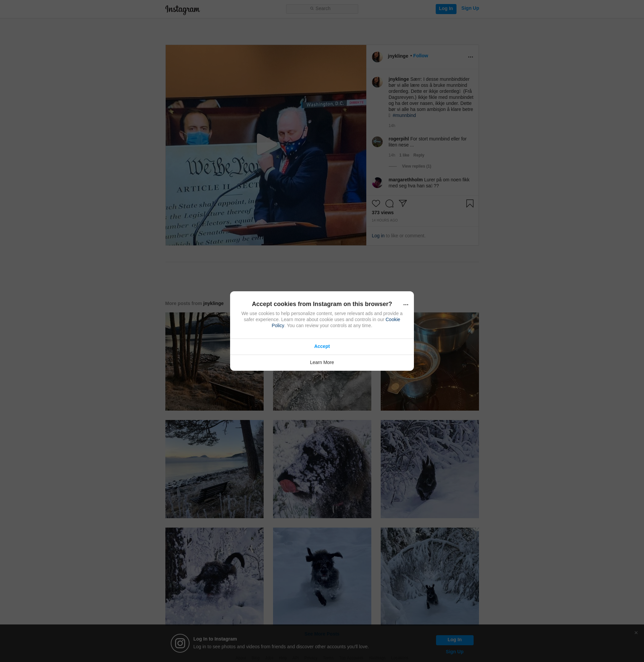Click the Instagram logo in header

[x=182, y=9]
